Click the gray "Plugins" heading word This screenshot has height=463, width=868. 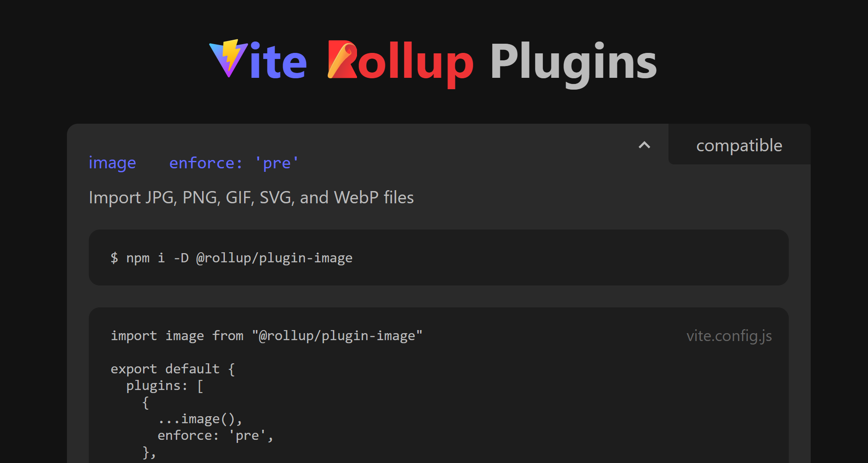[573, 62]
